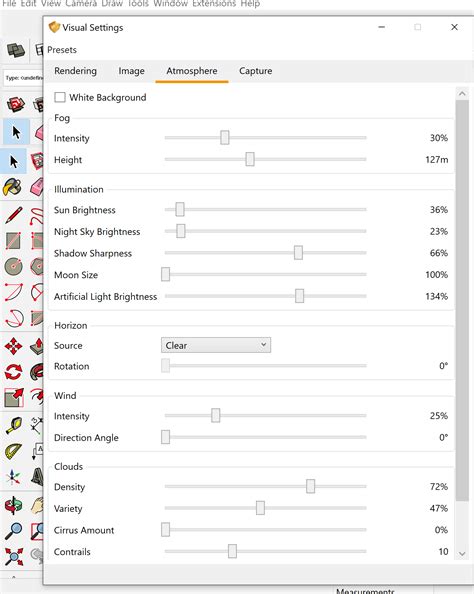This screenshot has width=474, height=594.
Task: Click the Clouds Density slider handle
Action: coord(310,486)
